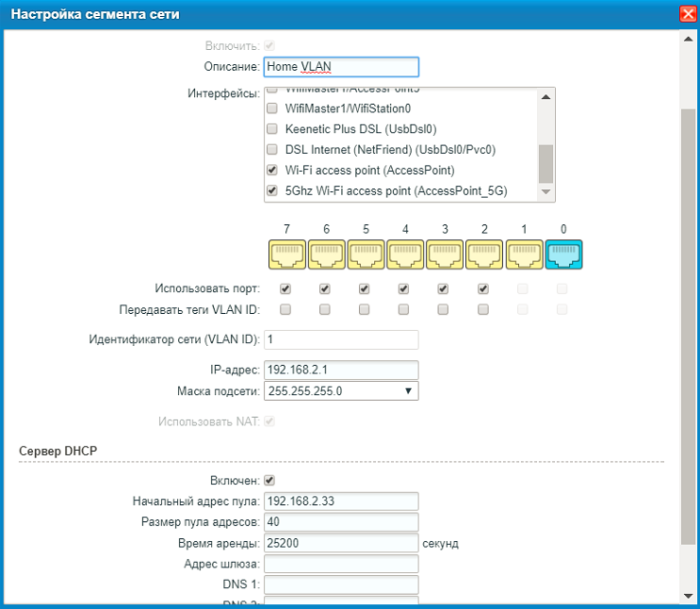
Task: Select the yellow Ethernet port 5 icon
Action: 364,254
